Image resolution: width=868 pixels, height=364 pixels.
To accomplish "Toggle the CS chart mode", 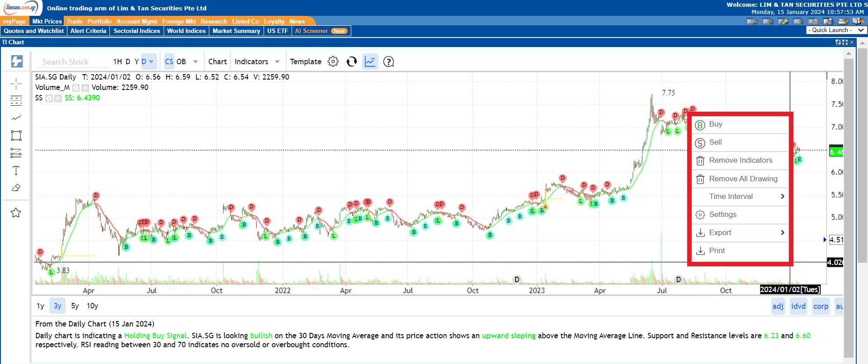I will coord(169,61).
